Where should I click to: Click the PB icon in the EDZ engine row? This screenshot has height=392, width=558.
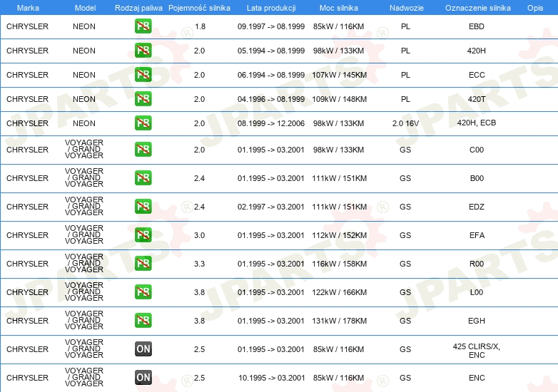(x=143, y=207)
